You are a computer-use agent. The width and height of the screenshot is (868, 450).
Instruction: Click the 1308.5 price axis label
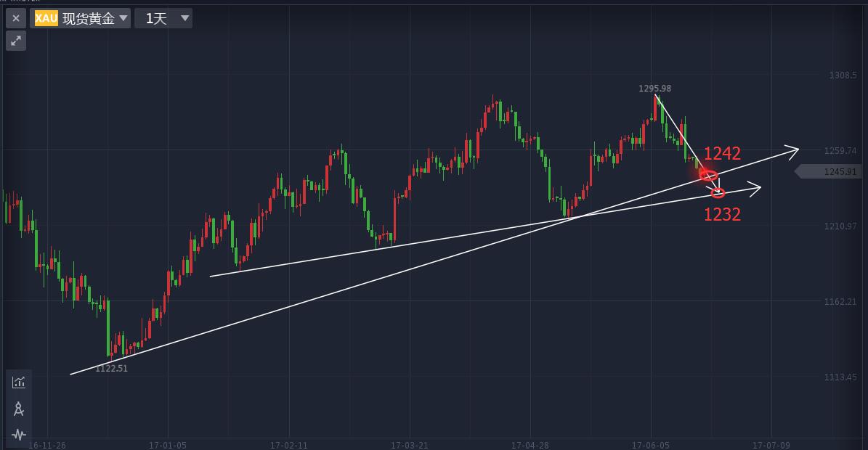pos(843,75)
